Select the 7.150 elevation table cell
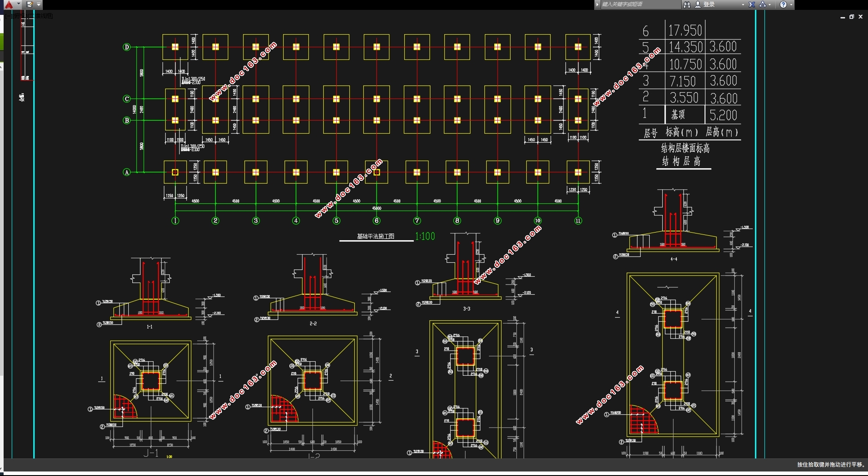Viewport: 868px width, 476px height. click(x=683, y=81)
